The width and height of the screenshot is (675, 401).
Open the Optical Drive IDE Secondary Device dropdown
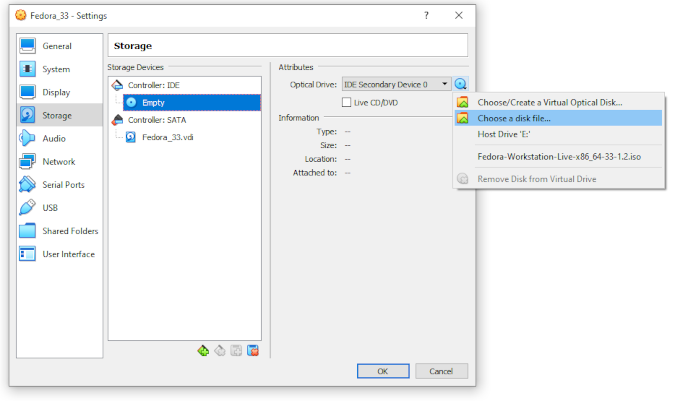pos(396,85)
